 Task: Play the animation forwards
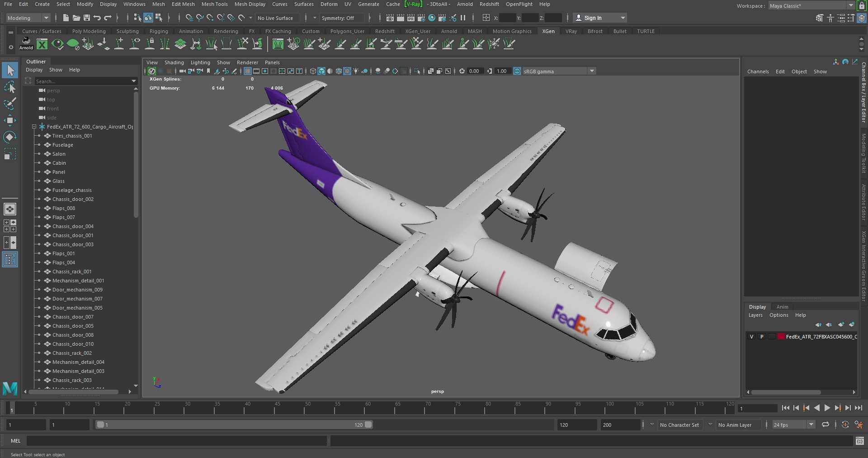click(x=827, y=408)
